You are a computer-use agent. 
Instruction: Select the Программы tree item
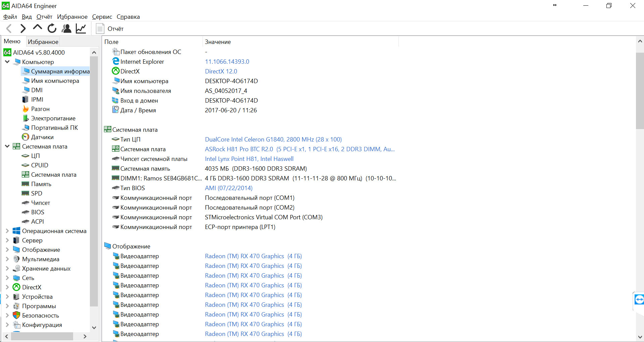pos(35,306)
